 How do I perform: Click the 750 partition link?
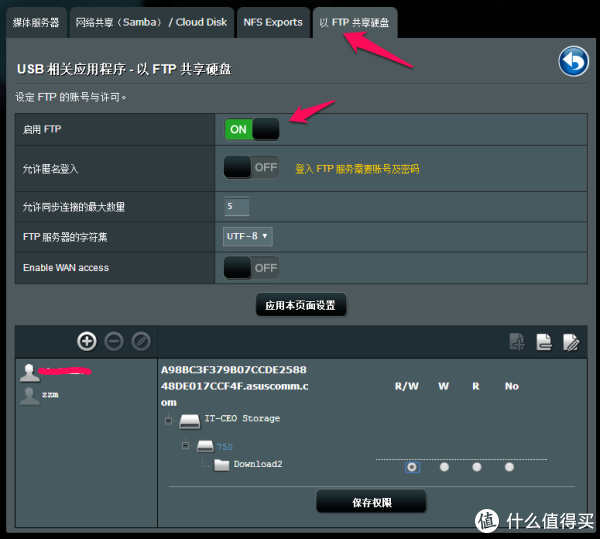click(x=225, y=447)
